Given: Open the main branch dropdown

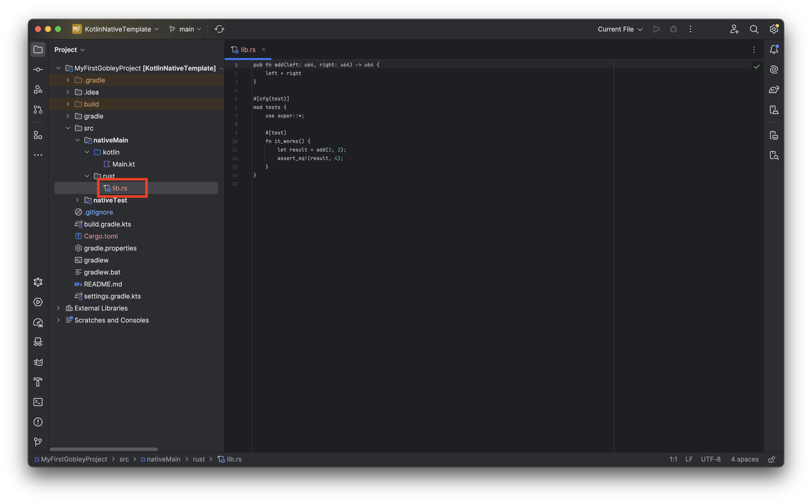Looking at the screenshot, I should (185, 29).
